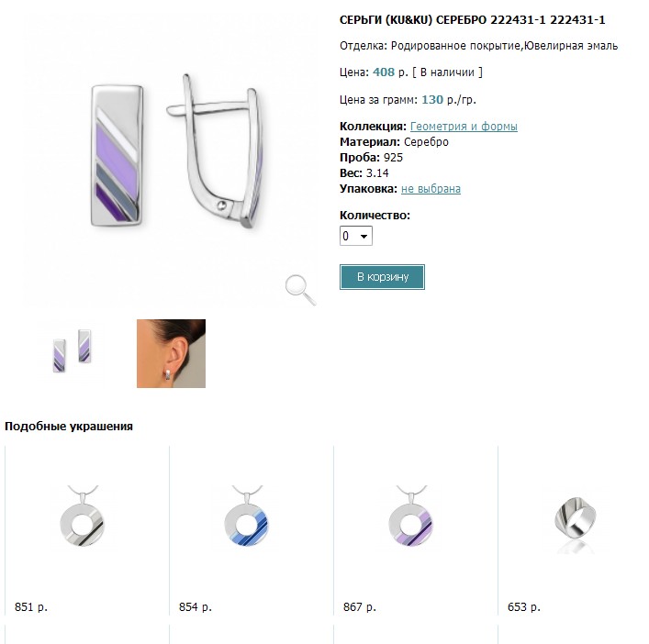The width and height of the screenshot is (649, 644).
Task: Click the Подобные украшения section heading
Action: click(x=69, y=427)
